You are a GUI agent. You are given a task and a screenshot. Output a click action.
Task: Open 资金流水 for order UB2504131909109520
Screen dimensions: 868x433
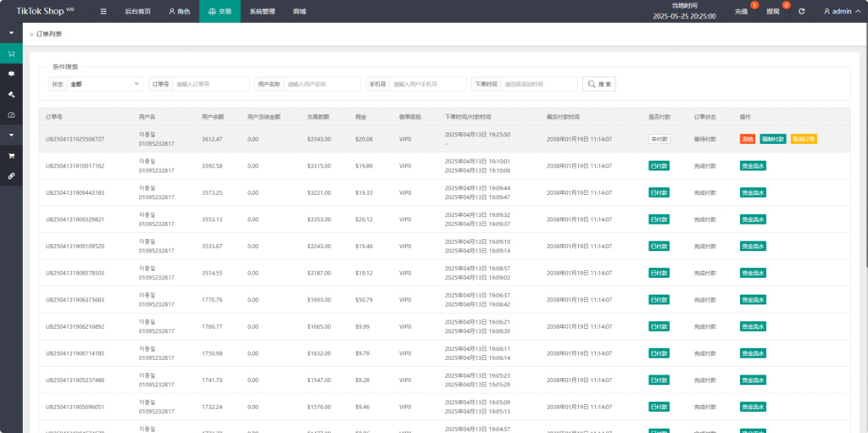pyautogui.click(x=753, y=246)
